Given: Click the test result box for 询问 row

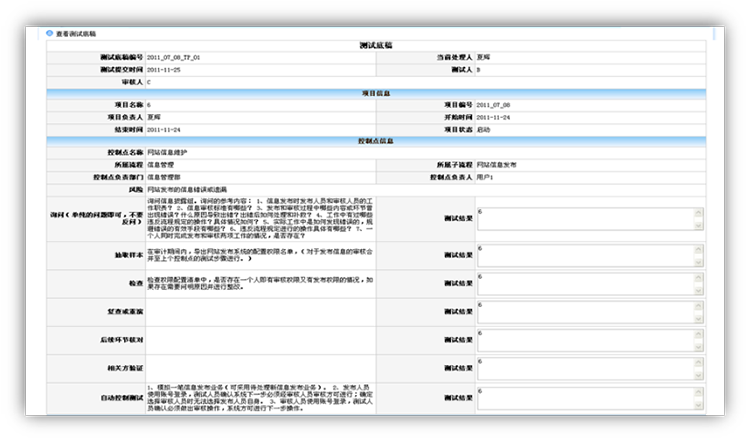Looking at the screenshot, I should (590, 219).
